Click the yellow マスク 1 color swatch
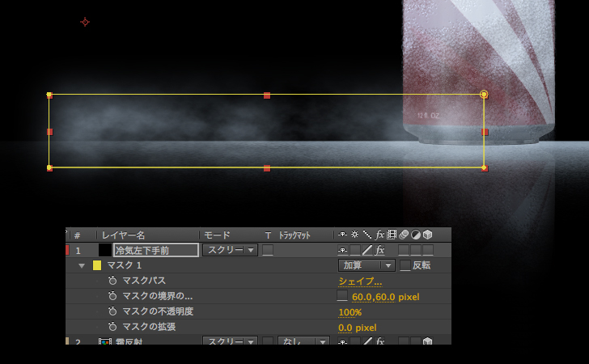 coord(97,266)
